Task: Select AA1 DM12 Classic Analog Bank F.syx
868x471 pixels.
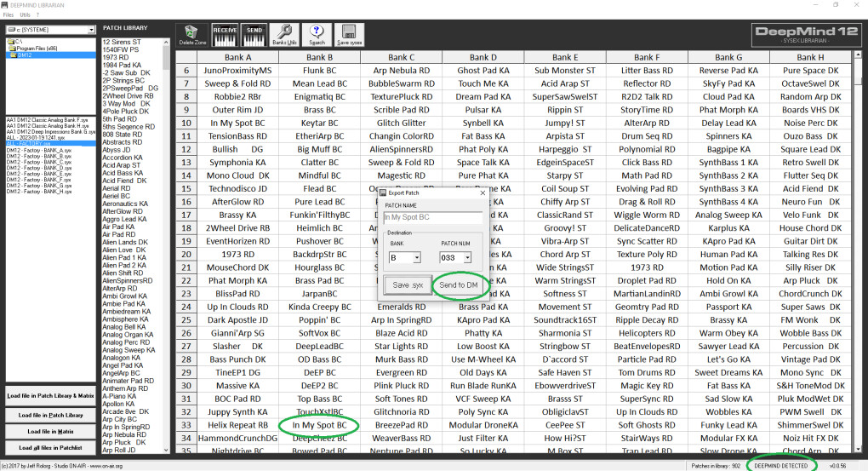Action: click(x=48, y=119)
